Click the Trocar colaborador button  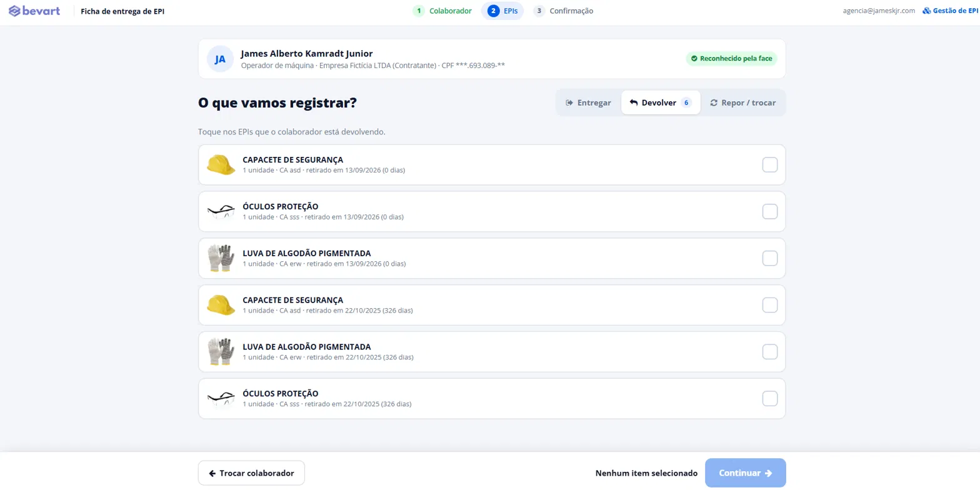coord(251,473)
